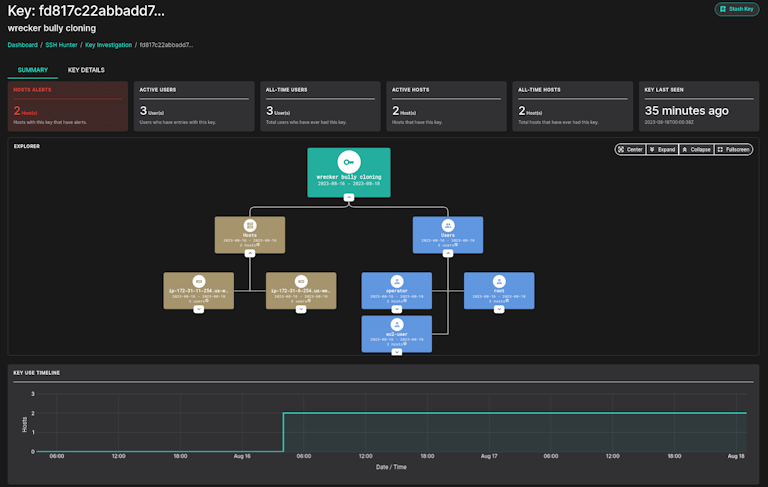Click the ip-172-31-11-234 host icon
Viewport: 768px width, 487px height.
point(199,282)
